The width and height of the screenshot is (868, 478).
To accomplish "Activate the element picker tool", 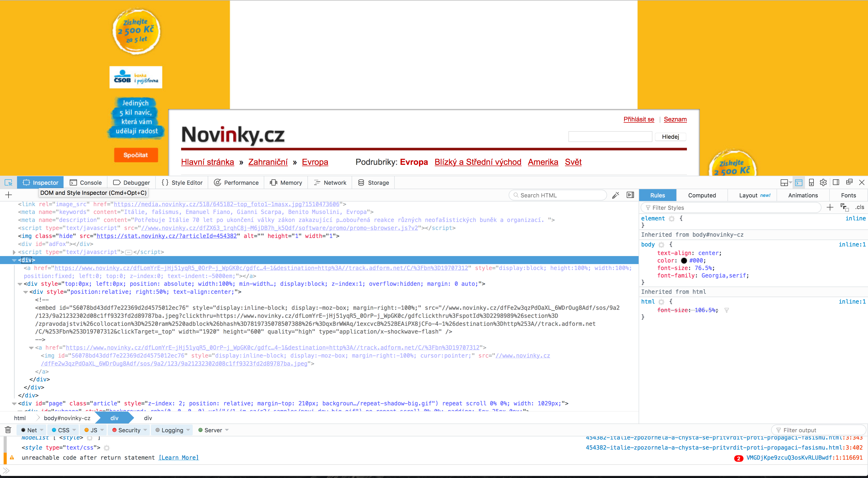I will [9, 182].
